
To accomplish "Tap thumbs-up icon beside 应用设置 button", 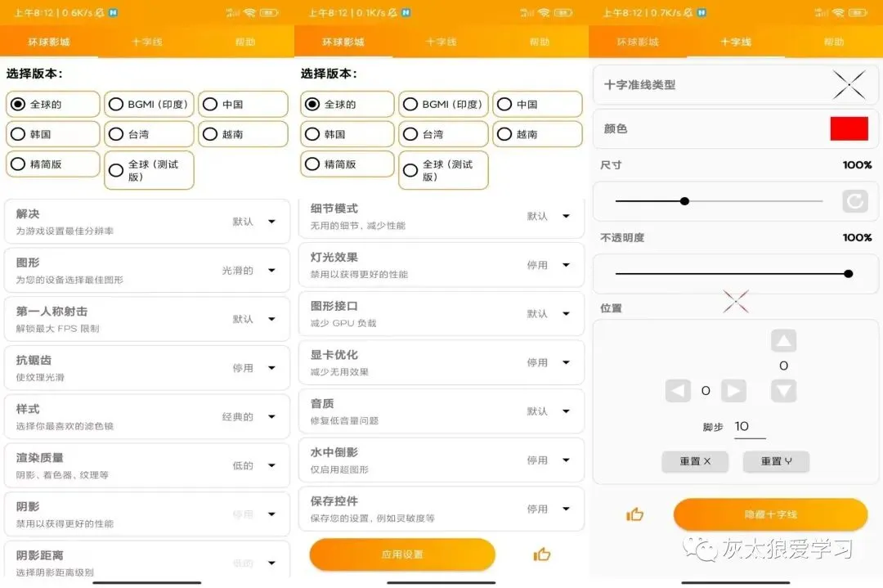I will (x=541, y=554).
